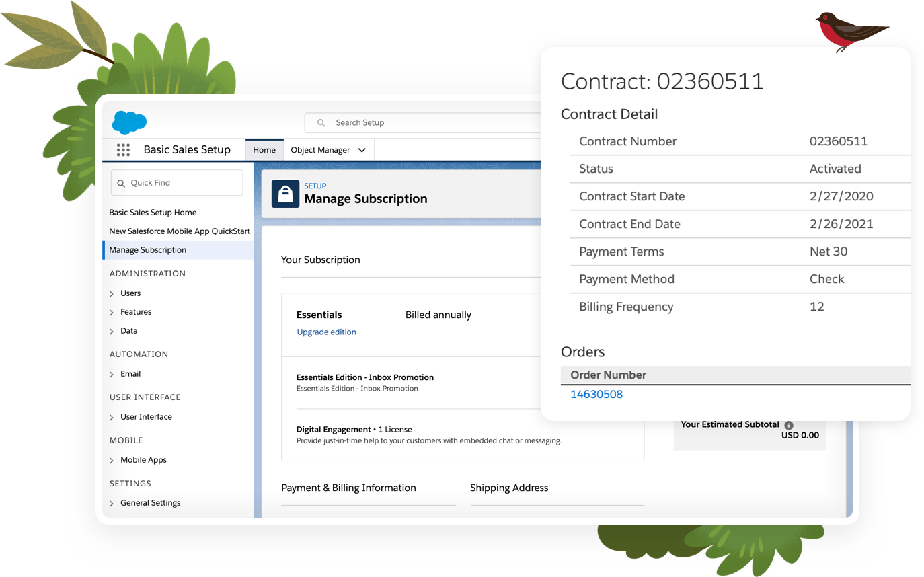Click the Users item under Administration
Image resolution: width=924 pixels, height=577 pixels.
pyautogui.click(x=130, y=293)
